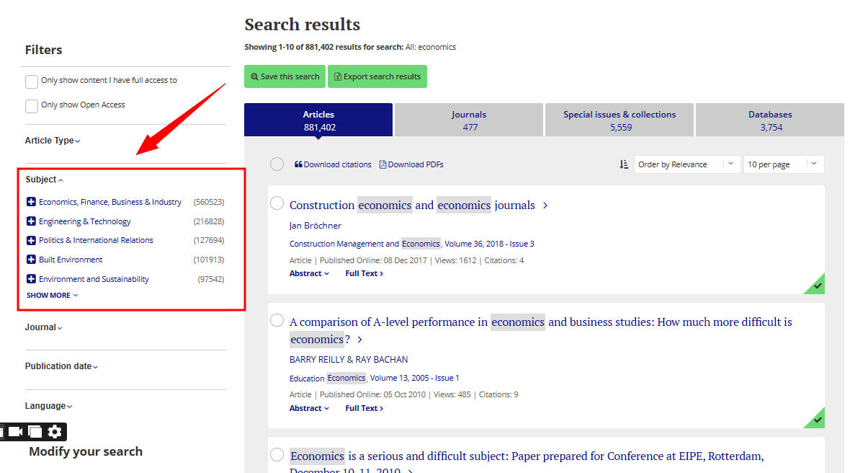The width and height of the screenshot is (868, 473).
Task: Open the gear settings icon in the floating toolbar
Action: coord(55,432)
